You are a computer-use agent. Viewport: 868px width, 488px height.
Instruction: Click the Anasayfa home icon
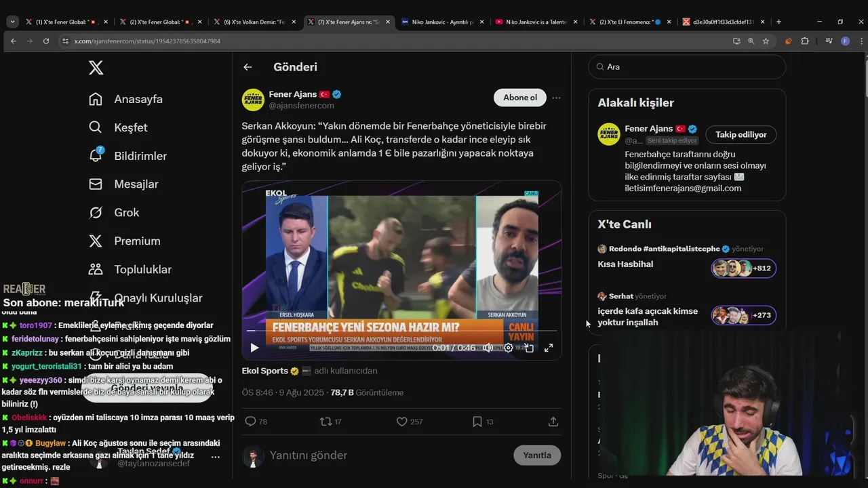click(x=96, y=99)
